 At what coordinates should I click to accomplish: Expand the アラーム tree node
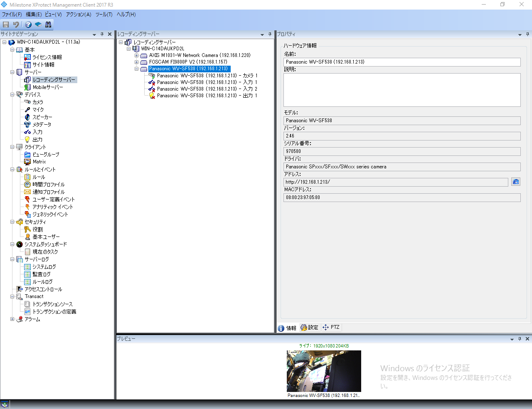click(12, 319)
